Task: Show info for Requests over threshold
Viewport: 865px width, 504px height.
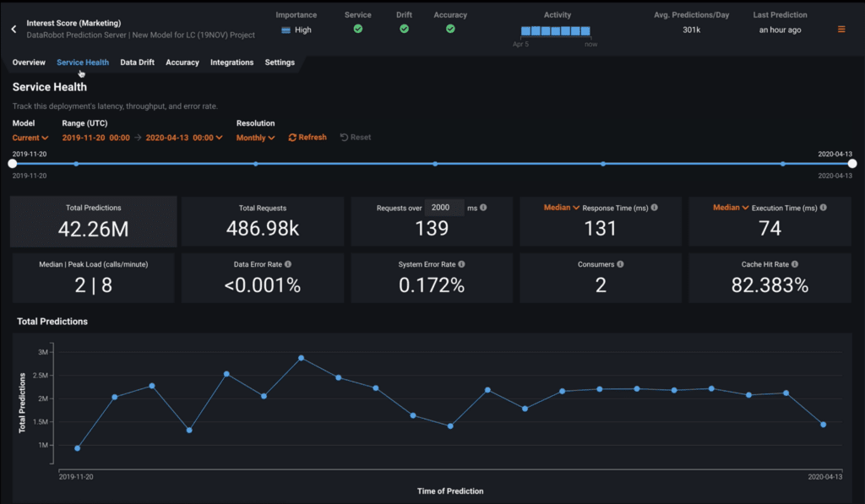Action: point(483,208)
